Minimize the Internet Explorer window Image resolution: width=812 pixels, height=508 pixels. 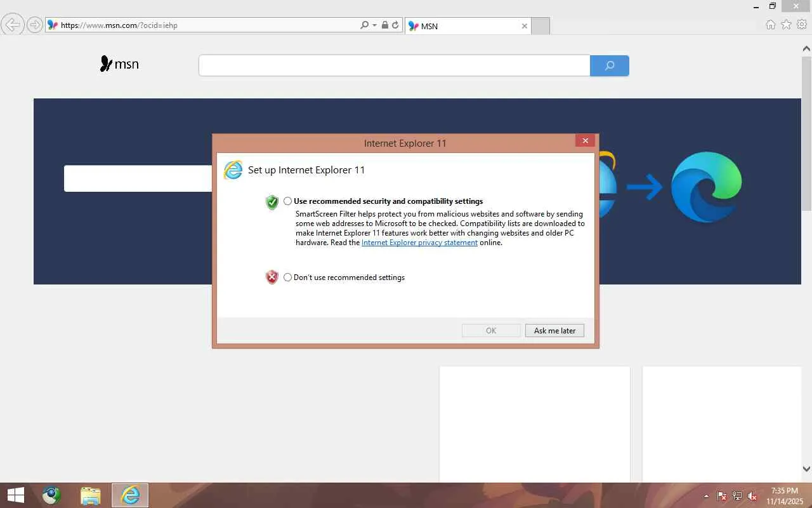(x=757, y=6)
